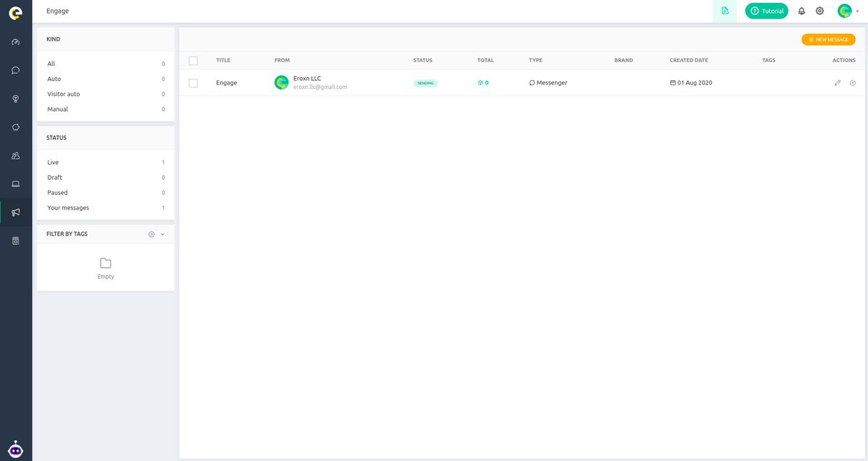Check the select-all checkbox in the table header
The width and height of the screenshot is (868, 461).
[193, 61]
